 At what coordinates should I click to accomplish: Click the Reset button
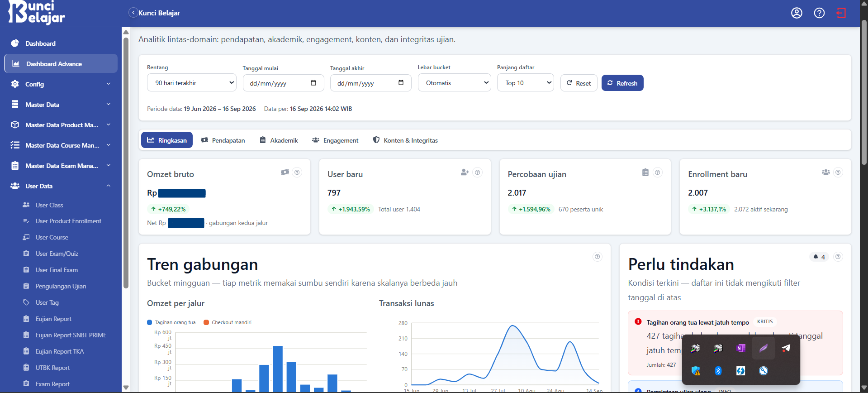point(579,83)
